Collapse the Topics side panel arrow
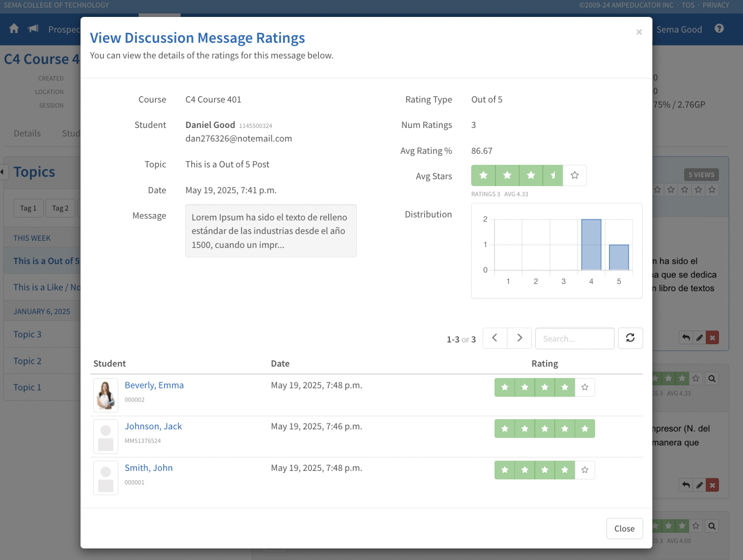 click(x=3, y=172)
